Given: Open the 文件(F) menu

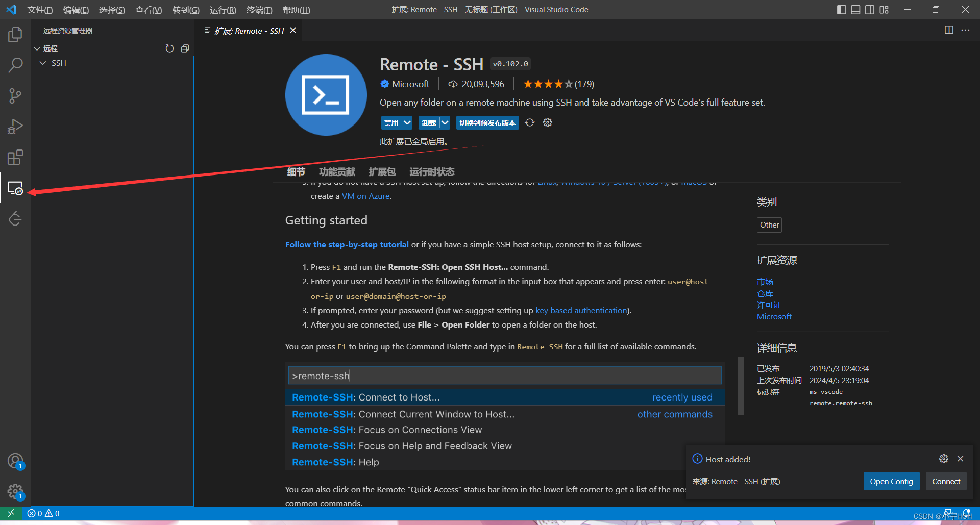Looking at the screenshot, I should (40, 10).
